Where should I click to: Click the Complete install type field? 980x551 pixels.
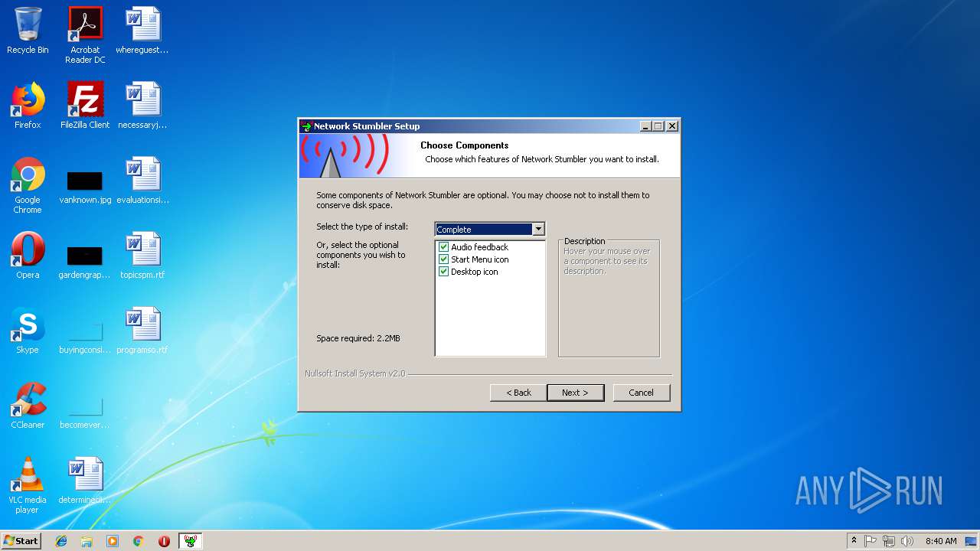(484, 229)
